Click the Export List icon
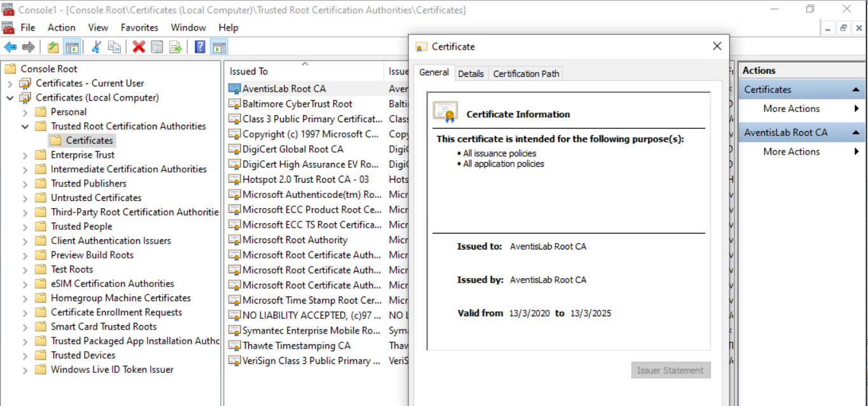 (174, 46)
